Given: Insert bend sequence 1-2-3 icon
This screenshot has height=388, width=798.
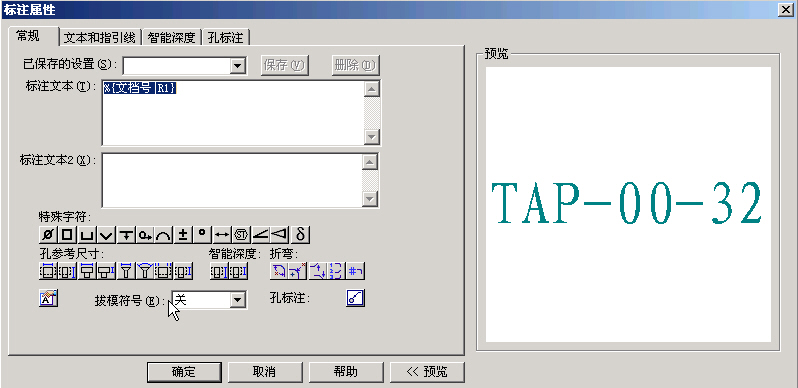Looking at the screenshot, I should pos(336,271).
